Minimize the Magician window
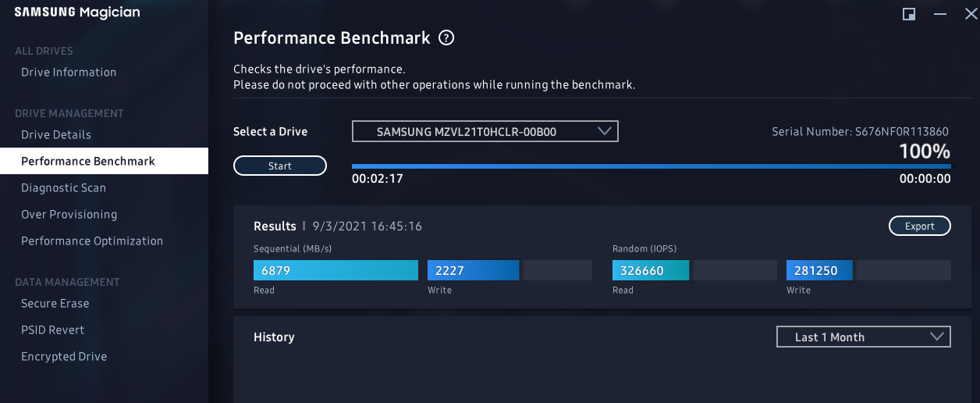The height and width of the screenshot is (403, 980). [940, 14]
